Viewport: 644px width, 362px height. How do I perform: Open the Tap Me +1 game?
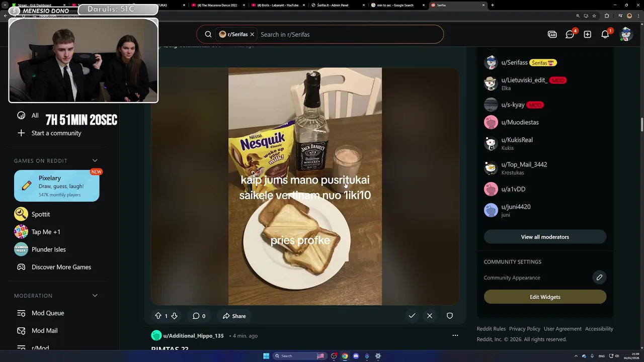(46, 232)
